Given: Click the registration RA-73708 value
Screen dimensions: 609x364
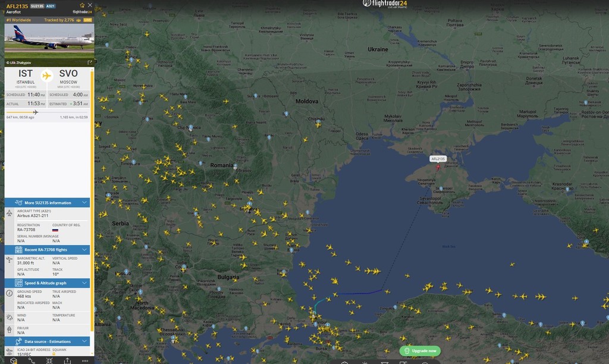Looking at the screenshot, I should 26,230.
